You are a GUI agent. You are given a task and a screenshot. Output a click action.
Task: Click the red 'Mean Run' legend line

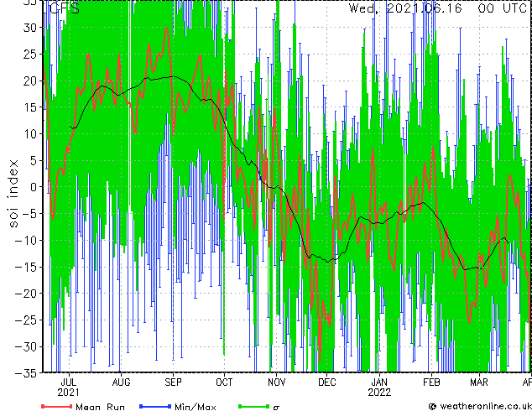point(56,406)
